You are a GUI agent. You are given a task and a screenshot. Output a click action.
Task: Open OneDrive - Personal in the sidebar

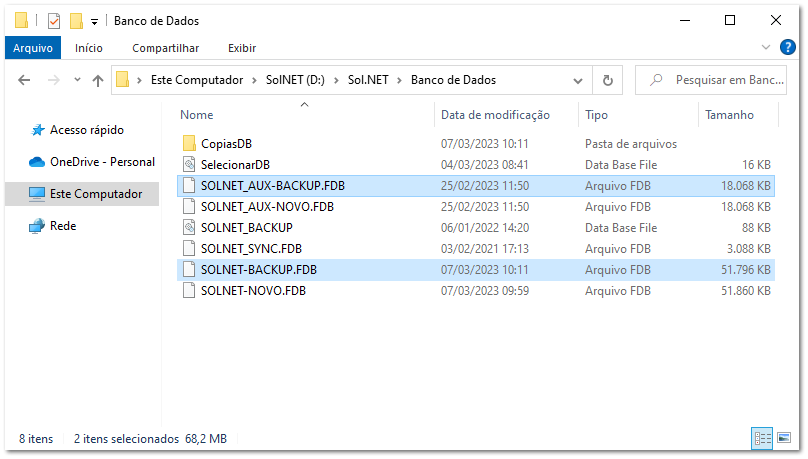101,162
